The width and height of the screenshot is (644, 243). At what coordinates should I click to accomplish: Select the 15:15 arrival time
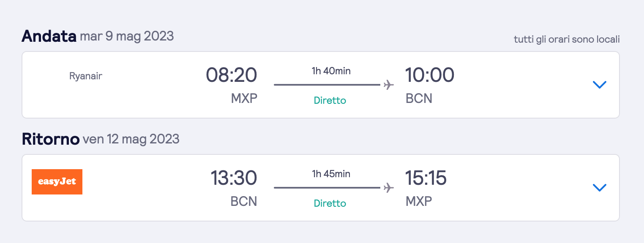pyautogui.click(x=426, y=178)
